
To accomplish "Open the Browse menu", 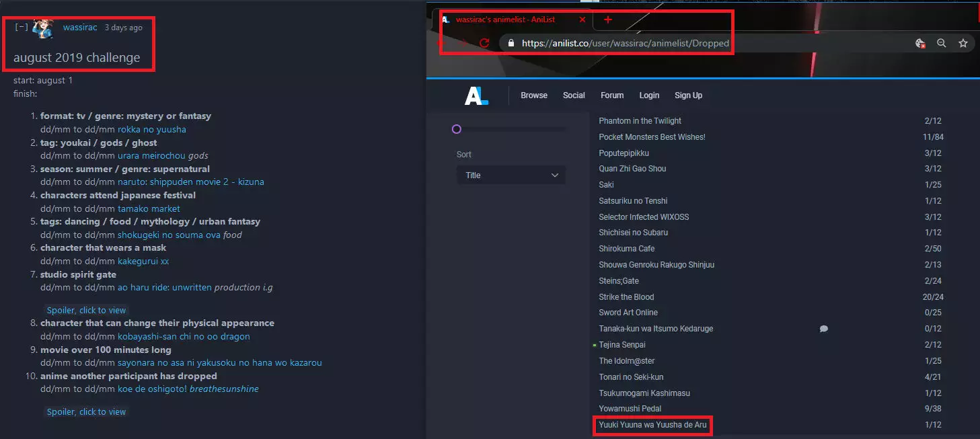I will tap(534, 95).
